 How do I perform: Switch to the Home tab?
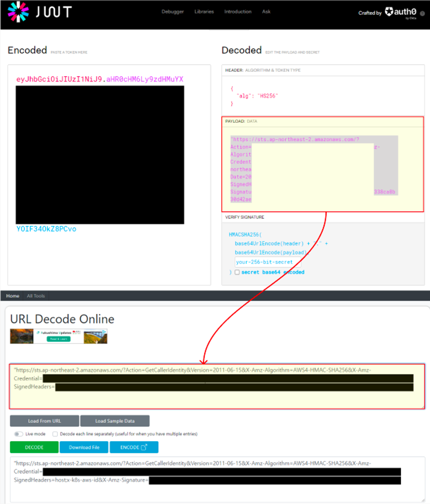[x=13, y=296]
